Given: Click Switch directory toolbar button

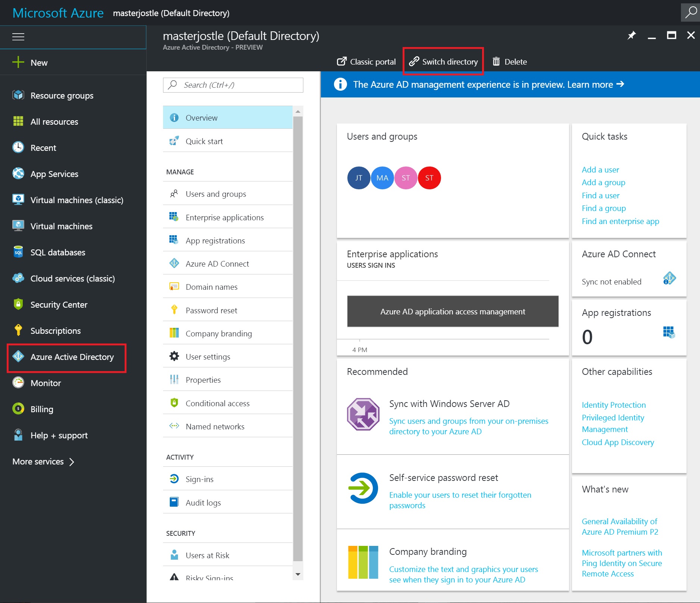Looking at the screenshot, I should [443, 62].
